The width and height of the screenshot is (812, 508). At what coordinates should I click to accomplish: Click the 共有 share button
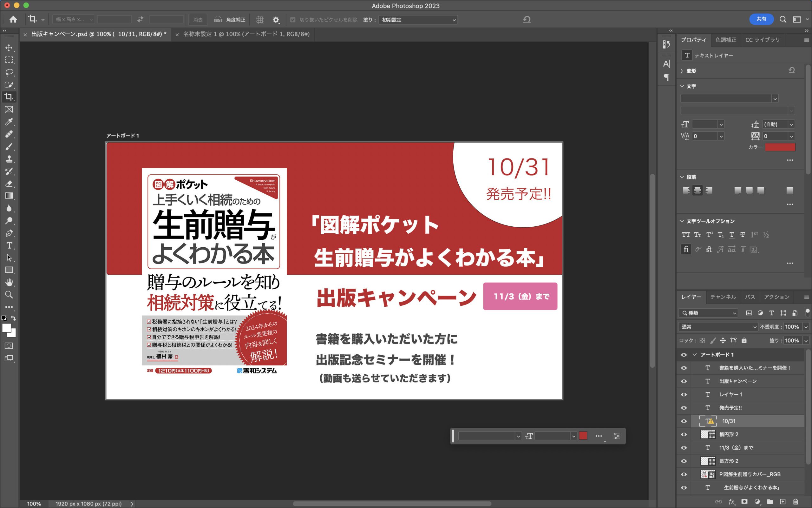(x=761, y=19)
